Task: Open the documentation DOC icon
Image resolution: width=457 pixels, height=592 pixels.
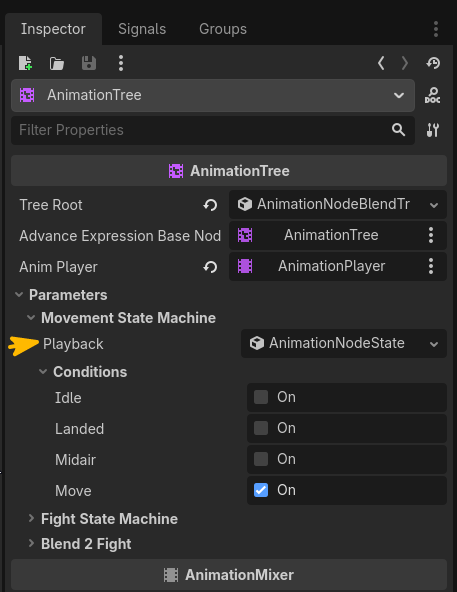Action: pos(432,96)
